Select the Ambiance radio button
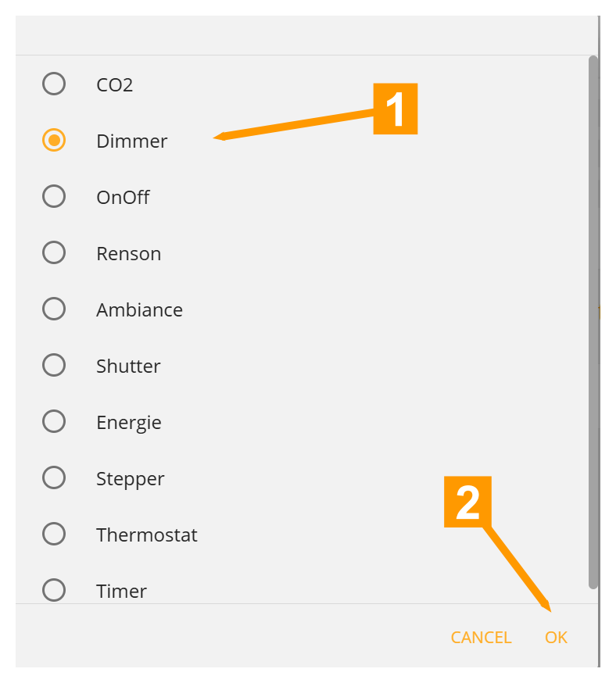This screenshot has width=616, height=683. click(54, 309)
